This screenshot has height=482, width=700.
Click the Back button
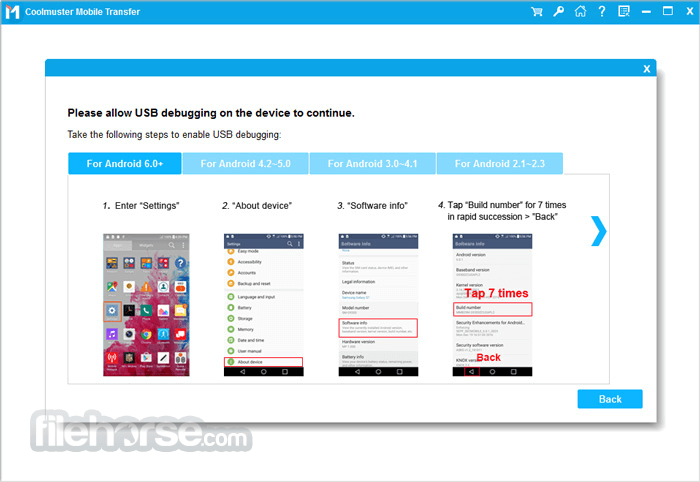(610, 399)
